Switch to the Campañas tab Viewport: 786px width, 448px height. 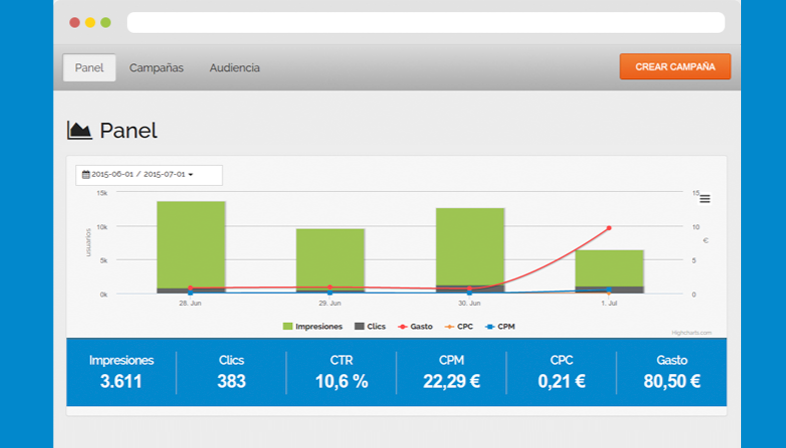pos(156,68)
